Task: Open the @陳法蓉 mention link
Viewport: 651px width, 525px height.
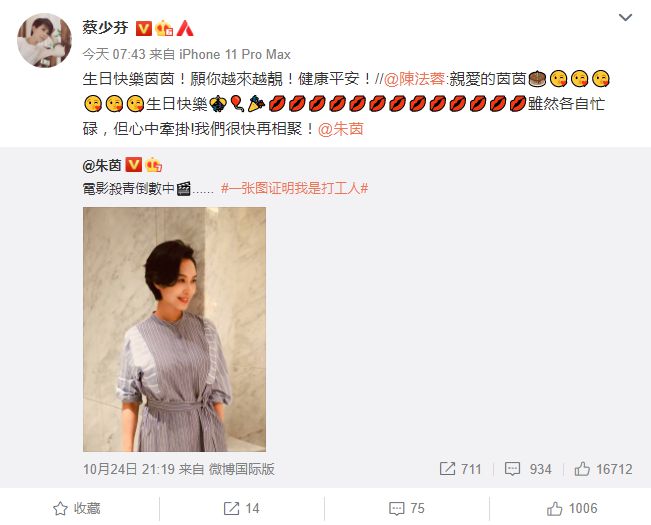Action: pyautogui.click(x=414, y=79)
